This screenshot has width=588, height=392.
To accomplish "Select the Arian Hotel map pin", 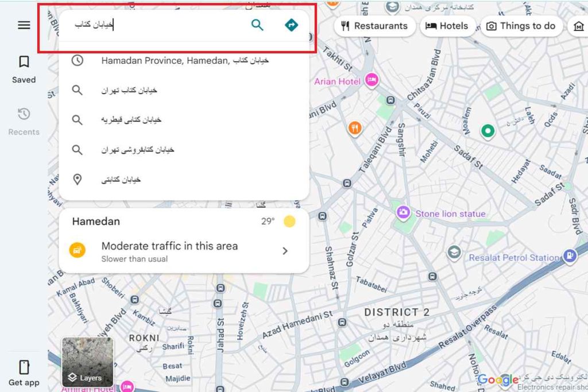I will (x=372, y=80).
